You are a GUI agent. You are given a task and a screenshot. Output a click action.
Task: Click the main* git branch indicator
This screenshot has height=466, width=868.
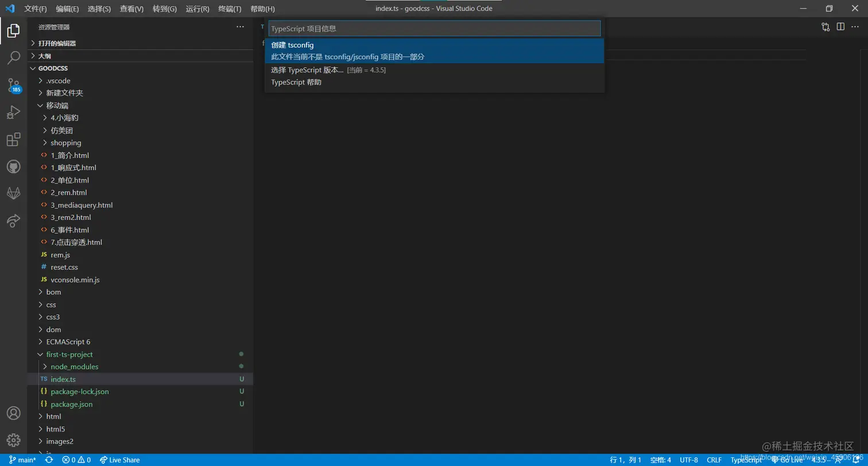coord(22,460)
